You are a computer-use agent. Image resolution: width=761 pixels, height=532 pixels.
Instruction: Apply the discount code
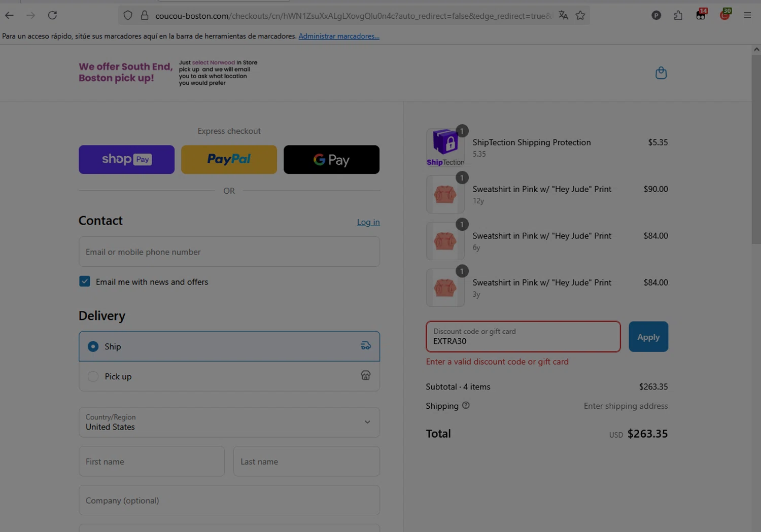[648, 337]
